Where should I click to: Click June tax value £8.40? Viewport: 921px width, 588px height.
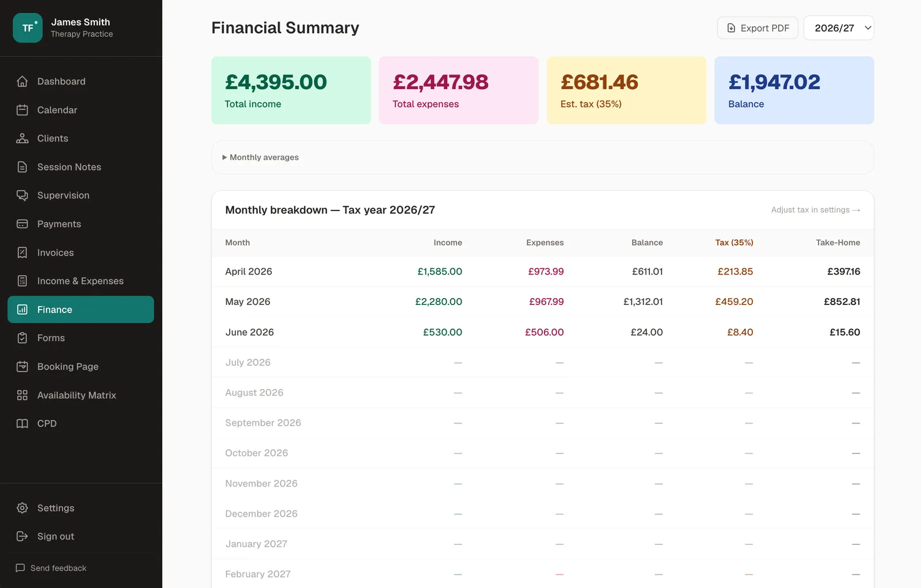(740, 332)
